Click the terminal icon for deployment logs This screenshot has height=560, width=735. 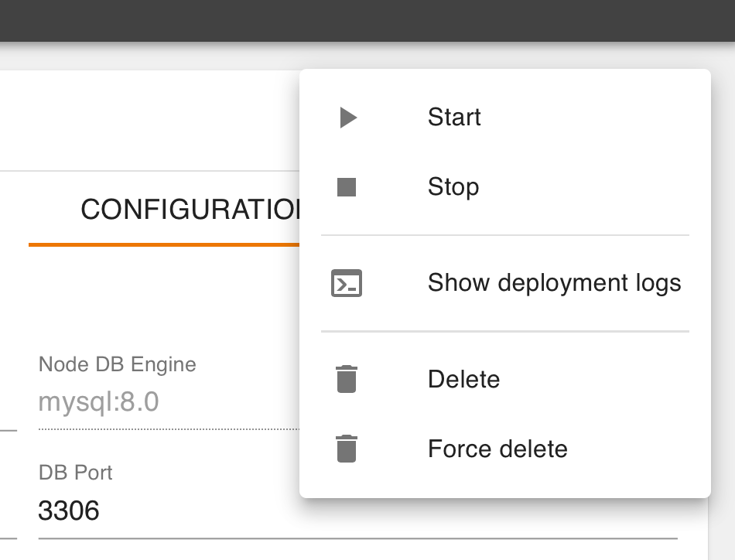pos(348,283)
